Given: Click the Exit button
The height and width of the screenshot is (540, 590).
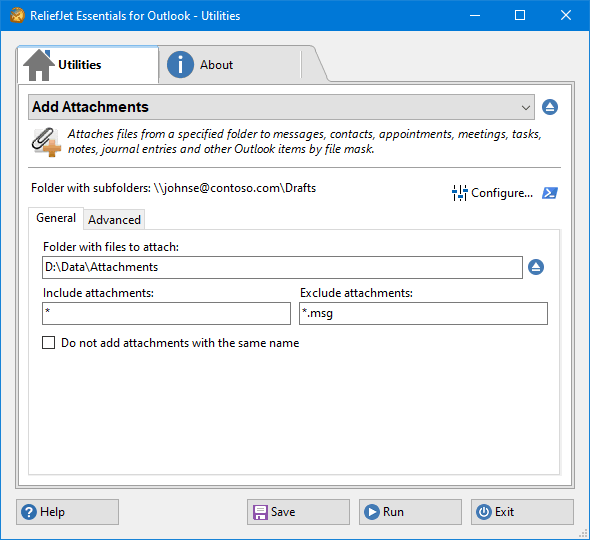Looking at the screenshot, I should click(x=522, y=512).
